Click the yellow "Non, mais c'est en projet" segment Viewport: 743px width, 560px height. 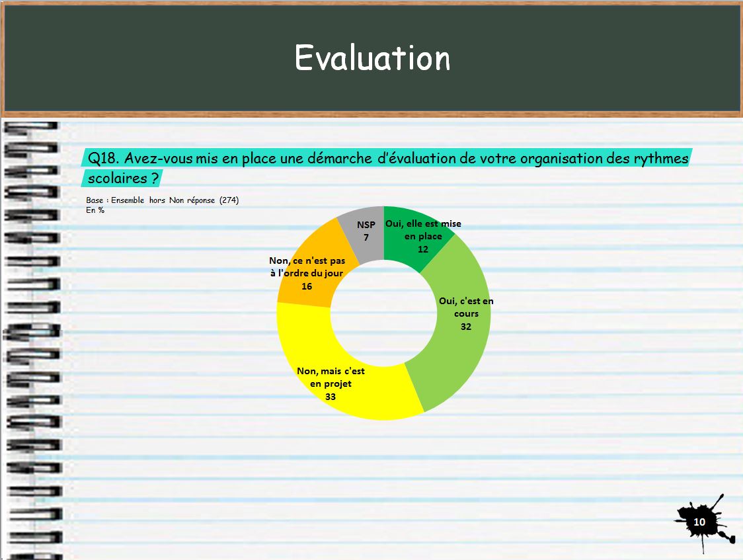[x=370, y=403]
